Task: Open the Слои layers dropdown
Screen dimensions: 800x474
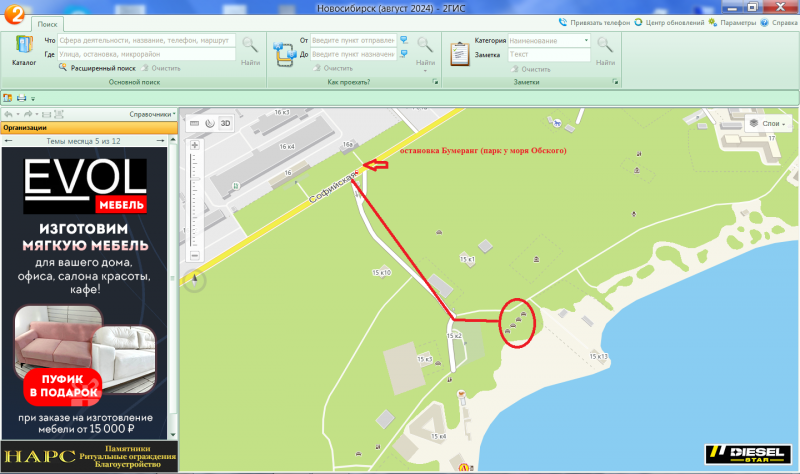Action: [x=769, y=123]
